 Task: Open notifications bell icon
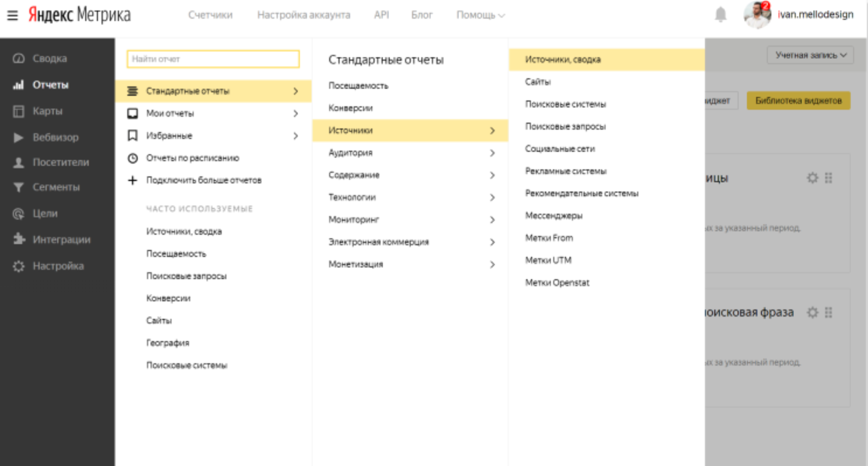tap(721, 15)
